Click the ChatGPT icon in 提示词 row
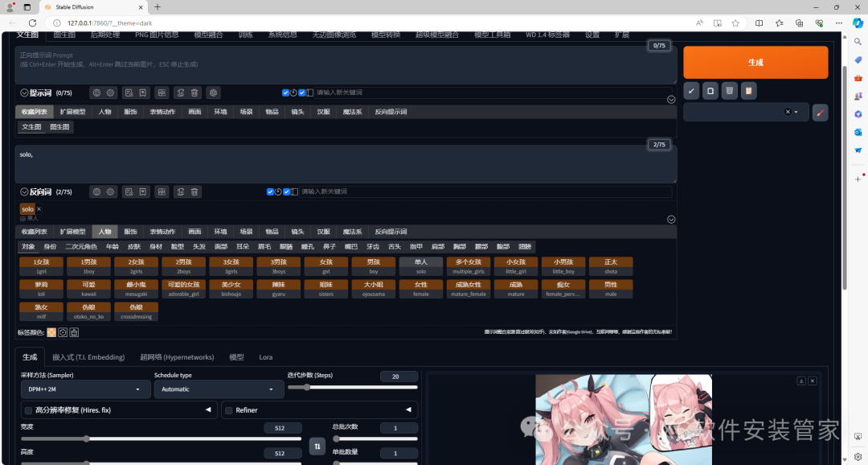868x465 pixels. point(213,93)
